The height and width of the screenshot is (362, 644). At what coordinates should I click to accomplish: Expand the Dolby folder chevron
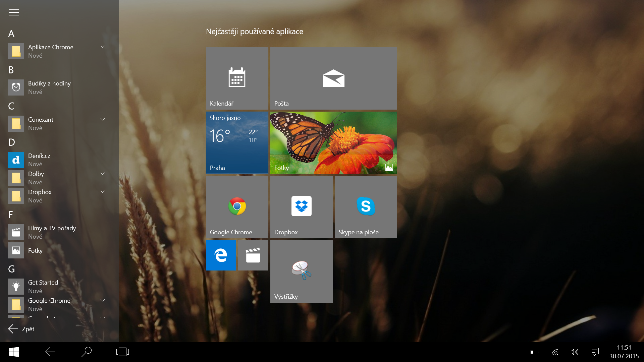[x=103, y=174]
